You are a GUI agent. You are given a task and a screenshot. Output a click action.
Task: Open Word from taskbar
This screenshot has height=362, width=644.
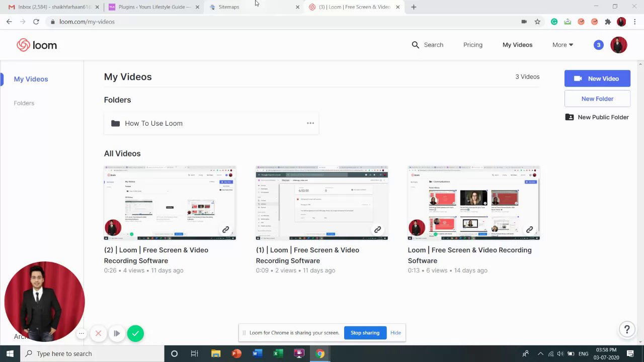coord(257,353)
